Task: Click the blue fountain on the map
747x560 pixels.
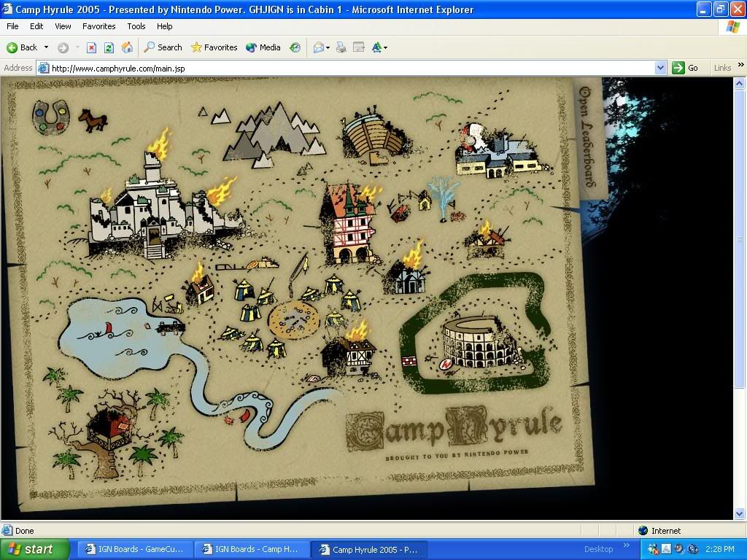Action: (x=443, y=198)
